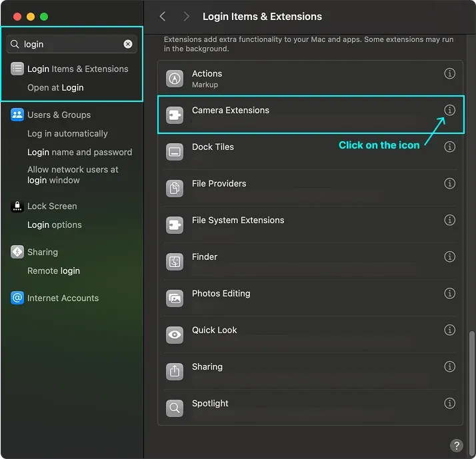The image size is (476, 459).
Task: Click the Dock Tiles icon
Action: click(175, 152)
